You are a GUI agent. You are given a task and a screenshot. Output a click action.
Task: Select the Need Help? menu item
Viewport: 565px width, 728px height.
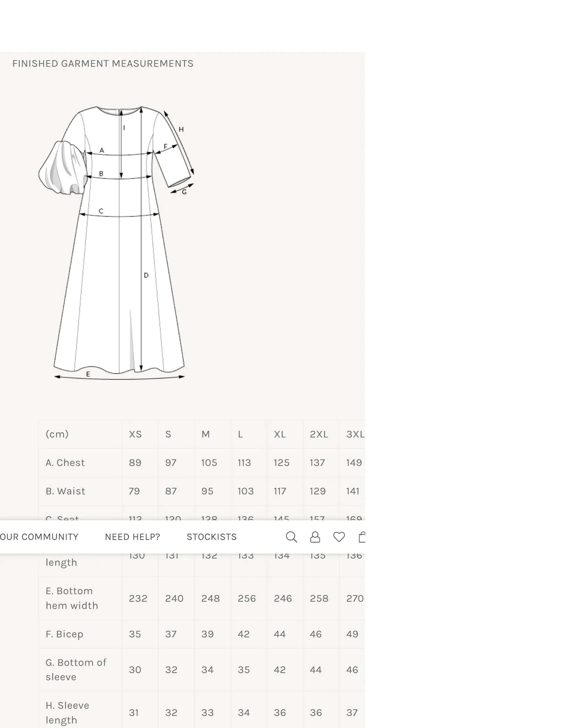coord(132,537)
